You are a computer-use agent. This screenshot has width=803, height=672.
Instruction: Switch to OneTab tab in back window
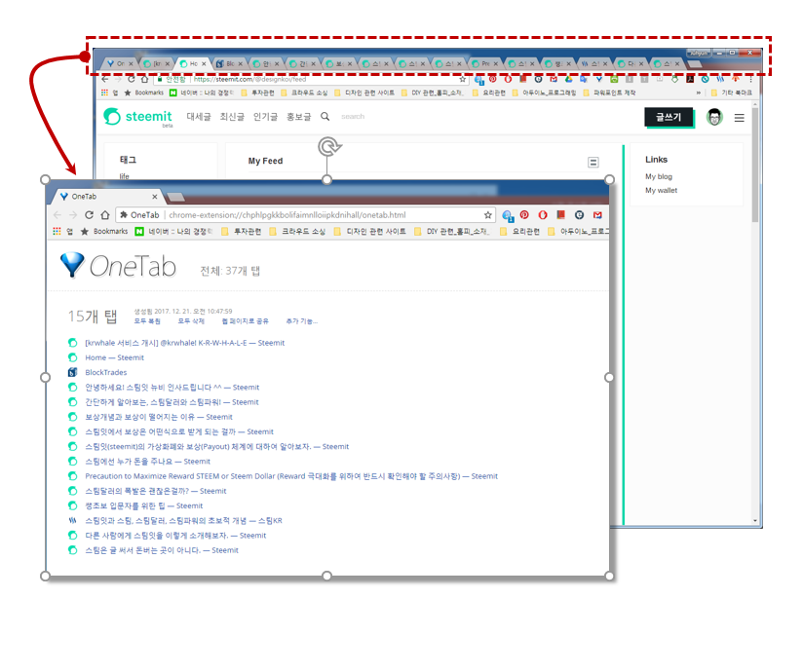click(120, 63)
